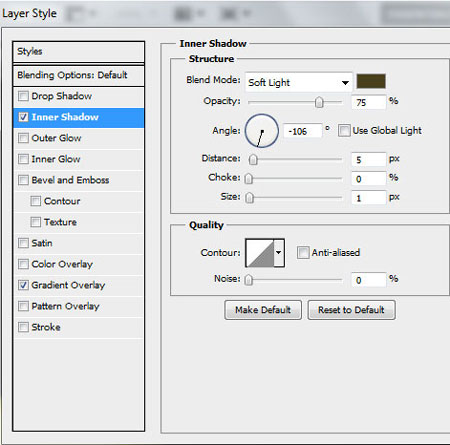
Task: Click the Opacity value field showing 75
Action: [369, 102]
